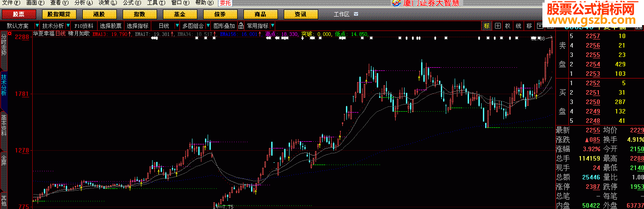Expand the 工作区 workspace dropdown arrow
Screen dimensions: 644x209
pos(356,14)
